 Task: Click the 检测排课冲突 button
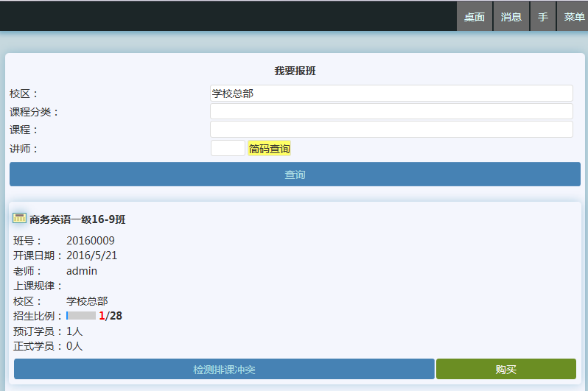click(224, 370)
